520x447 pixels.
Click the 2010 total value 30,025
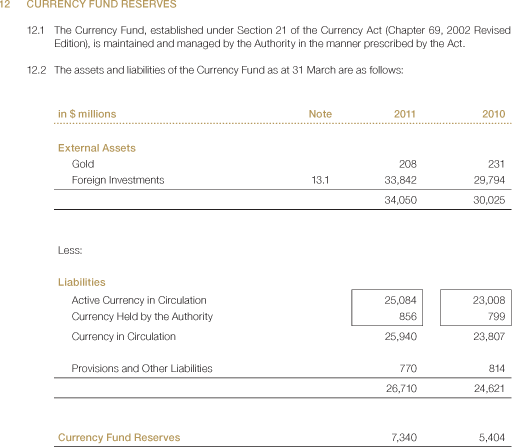489,200
